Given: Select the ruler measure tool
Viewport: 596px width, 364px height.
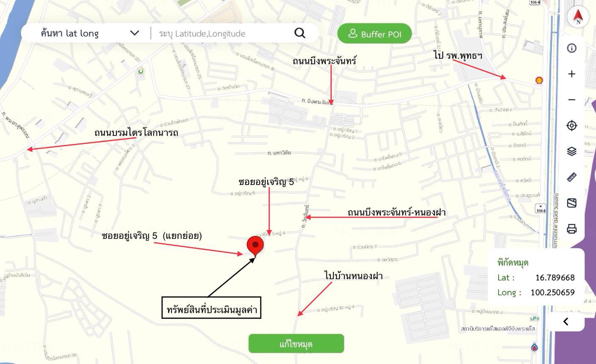Looking at the screenshot, I should coord(571,177).
